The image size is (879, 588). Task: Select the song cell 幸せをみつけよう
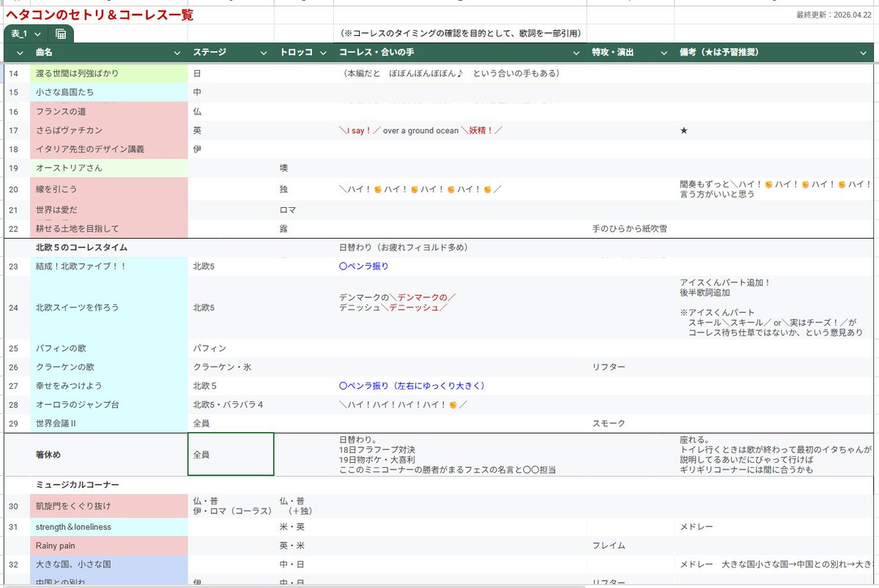pos(109,386)
